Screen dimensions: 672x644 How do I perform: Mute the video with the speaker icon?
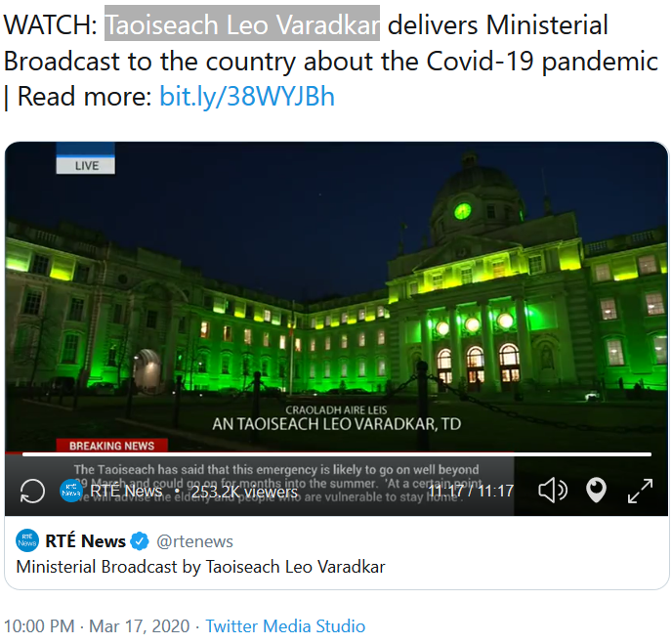(553, 490)
